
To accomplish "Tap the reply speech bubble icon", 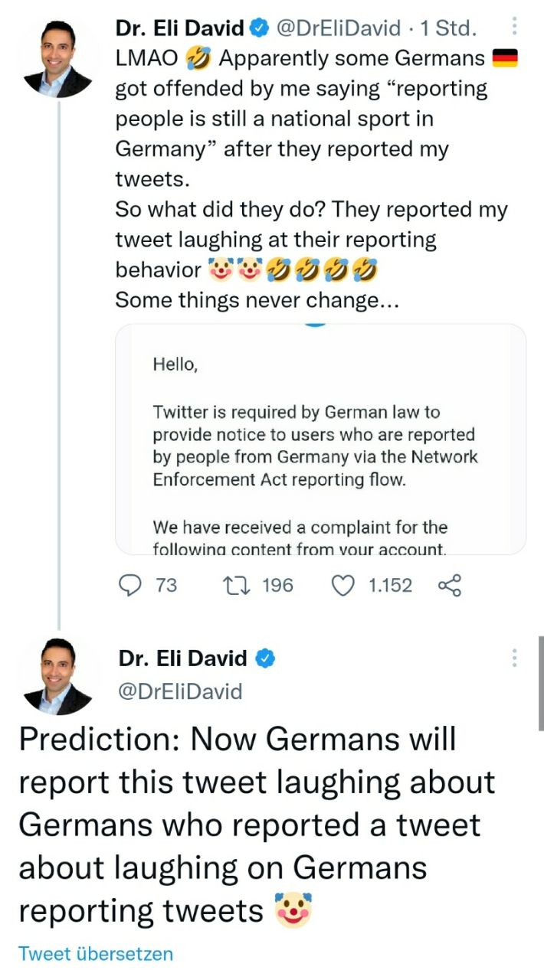I will [130, 586].
